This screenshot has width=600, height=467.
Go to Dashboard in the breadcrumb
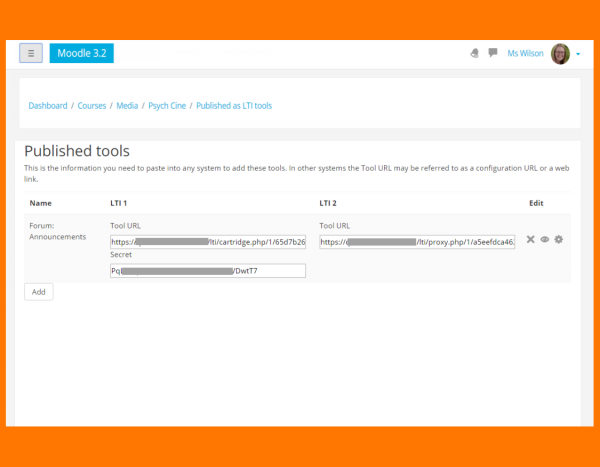(48, 105)
